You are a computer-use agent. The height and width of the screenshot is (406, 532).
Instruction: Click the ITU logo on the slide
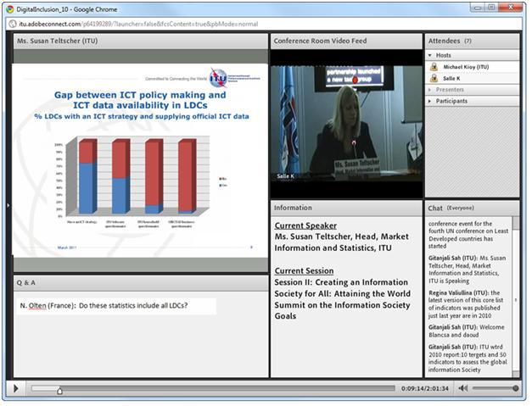[x=219, y=78]
